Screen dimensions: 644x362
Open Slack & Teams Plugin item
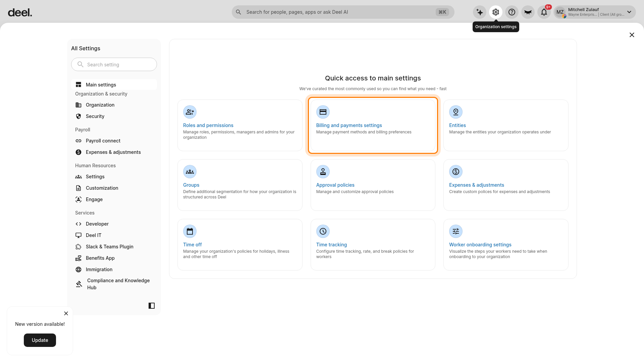tap(114, 247)
